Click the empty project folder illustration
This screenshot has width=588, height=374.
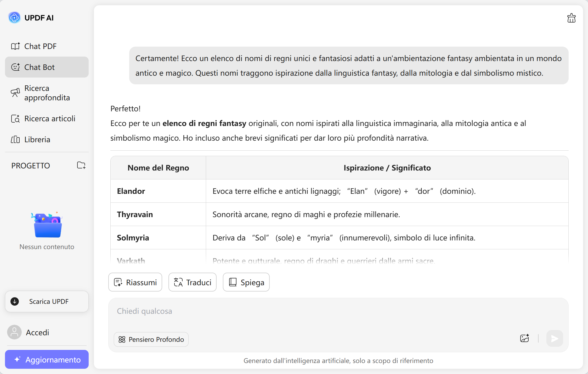point(48,225)
